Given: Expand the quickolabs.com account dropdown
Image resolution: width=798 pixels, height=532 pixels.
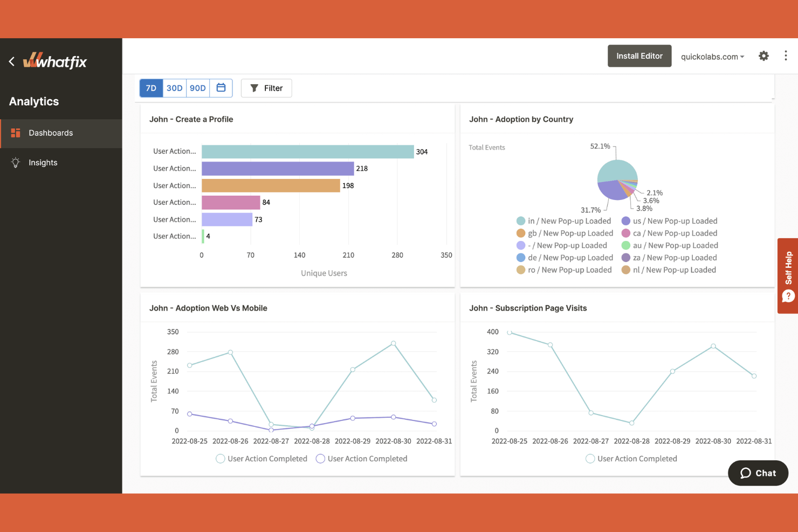Looking at the screenshot, I should click(712, 57).
